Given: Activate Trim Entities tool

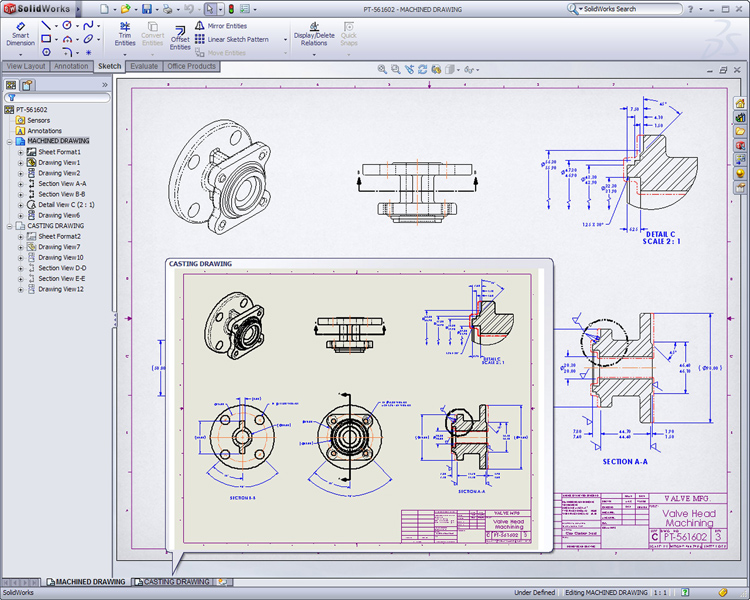Looking at the screenshot, I should point(125,33).
